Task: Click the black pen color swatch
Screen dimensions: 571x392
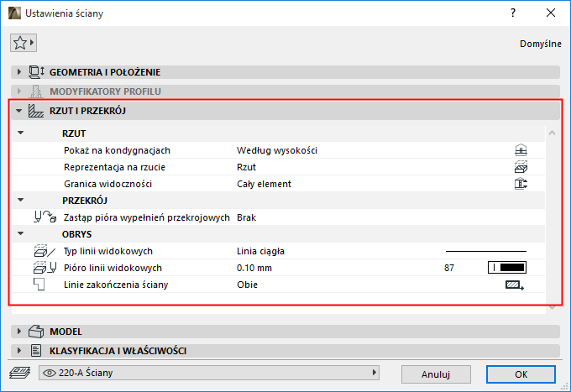Action: pyautogui.click(x=507, y=268)
